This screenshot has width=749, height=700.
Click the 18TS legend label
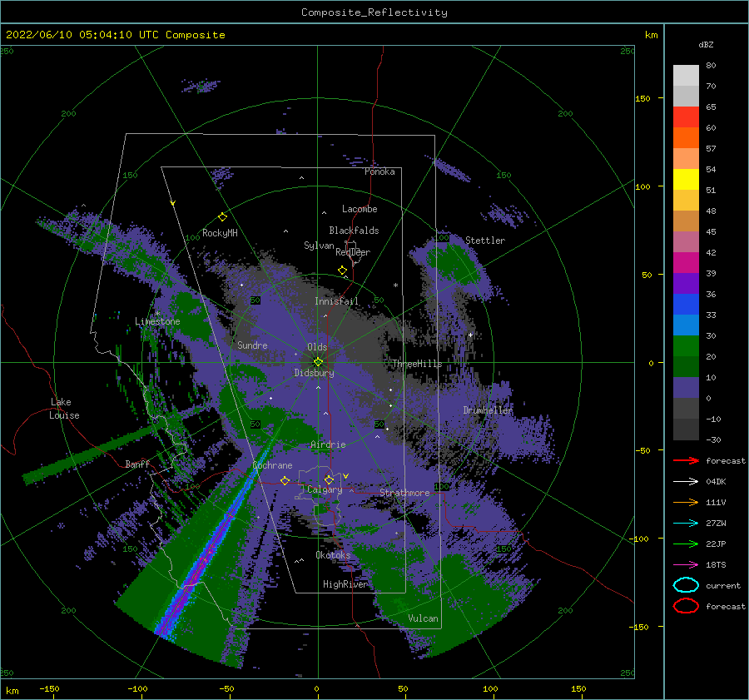[x=716, y=565]
